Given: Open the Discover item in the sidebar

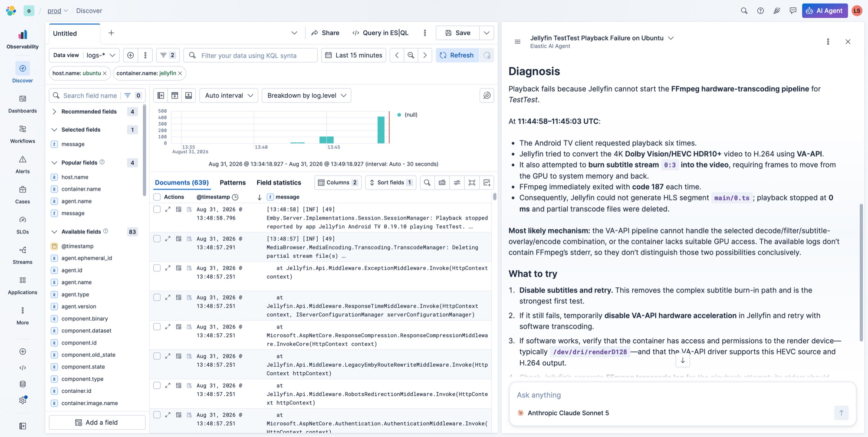Looking at the screenshot, I should coord(23,73).
